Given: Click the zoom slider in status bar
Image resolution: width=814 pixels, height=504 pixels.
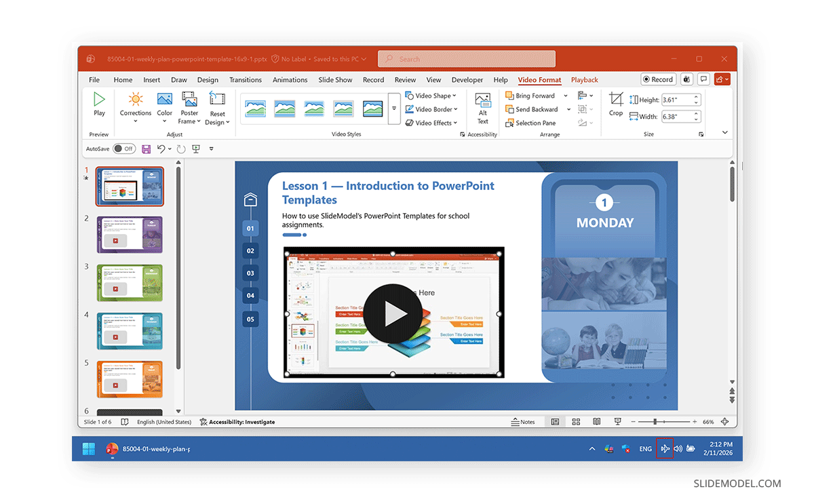Looking at the screenshot, I should 655,422.
